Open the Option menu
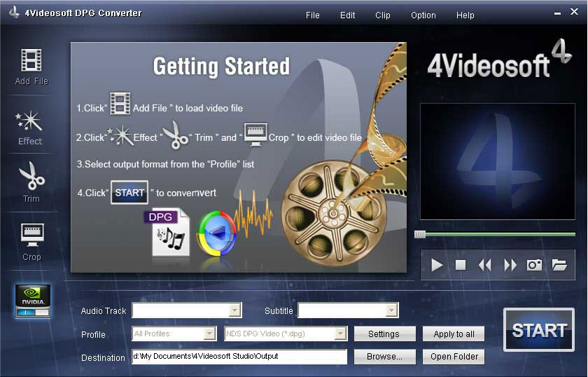Image resolution: width=588 pixels, height=377 pixels. (423, 15)
